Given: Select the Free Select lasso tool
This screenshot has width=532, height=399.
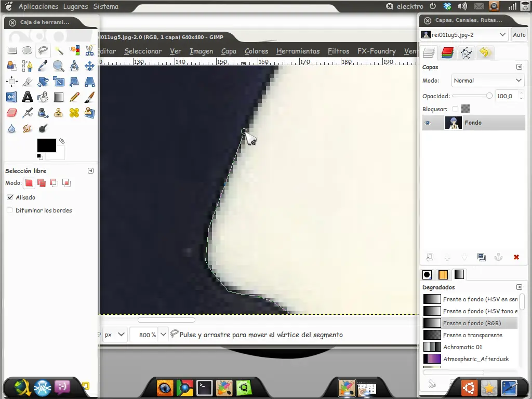Looking at the screenshot, I should [43, 50].
